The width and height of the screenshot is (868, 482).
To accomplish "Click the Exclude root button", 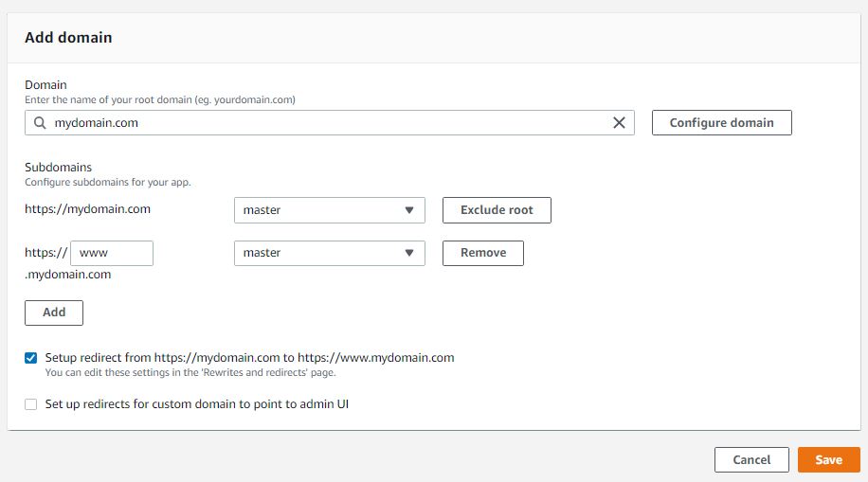I will 497,210.
